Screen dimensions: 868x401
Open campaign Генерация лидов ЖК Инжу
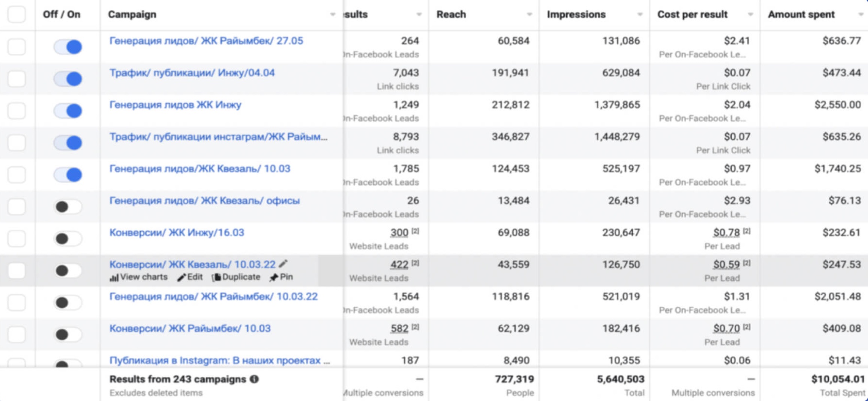[175, 104]
